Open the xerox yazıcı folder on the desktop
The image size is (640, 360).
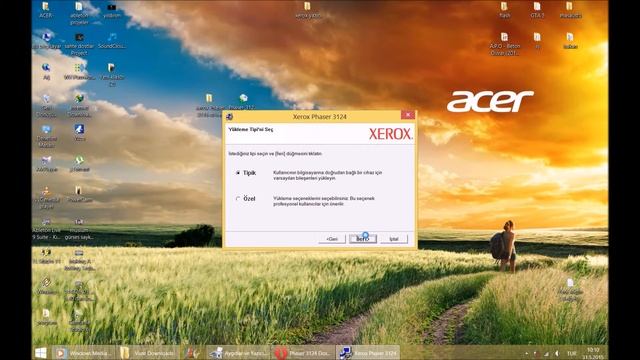[307, 10]
